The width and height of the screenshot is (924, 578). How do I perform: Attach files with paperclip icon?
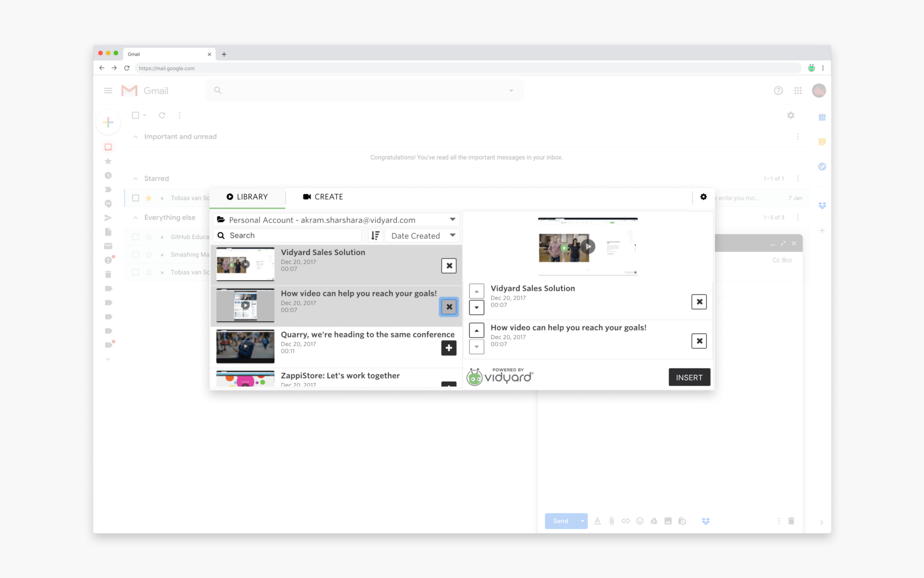coord(612,521)
